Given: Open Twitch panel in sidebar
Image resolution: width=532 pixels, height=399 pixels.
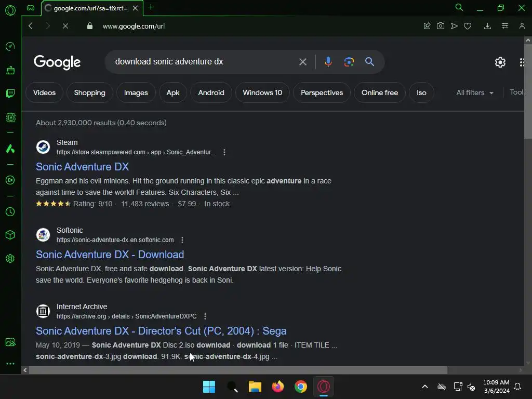Looking at the screenshot, I should (x=10, y=94).
